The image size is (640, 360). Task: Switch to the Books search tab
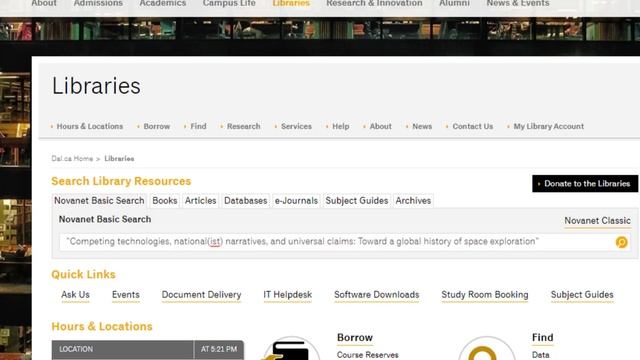point(165,201)
